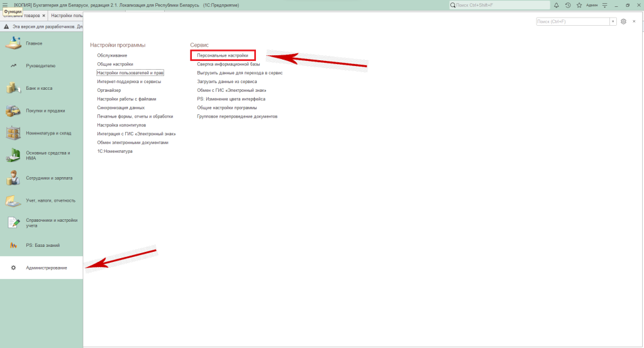Open the Персональные настройки link
Screen dimensions: 644x348
(223, 55)
